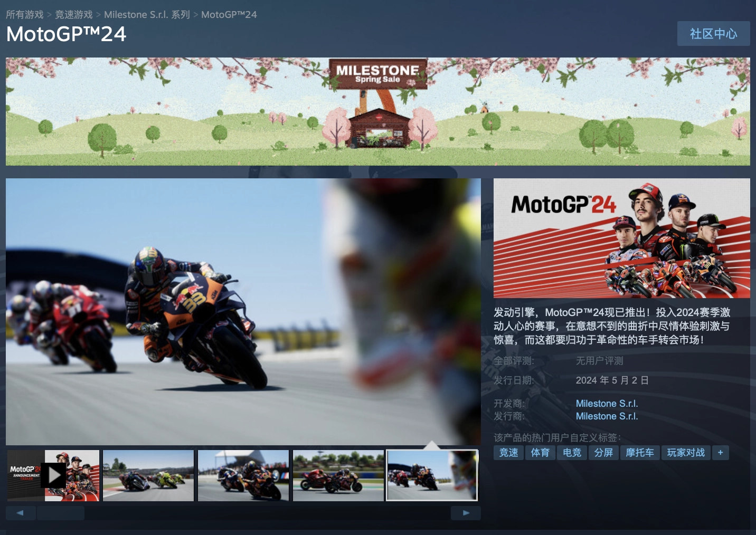Select the 摩托车 tag
This screenshot has height=535, width=756.
(x=639, y=453)
